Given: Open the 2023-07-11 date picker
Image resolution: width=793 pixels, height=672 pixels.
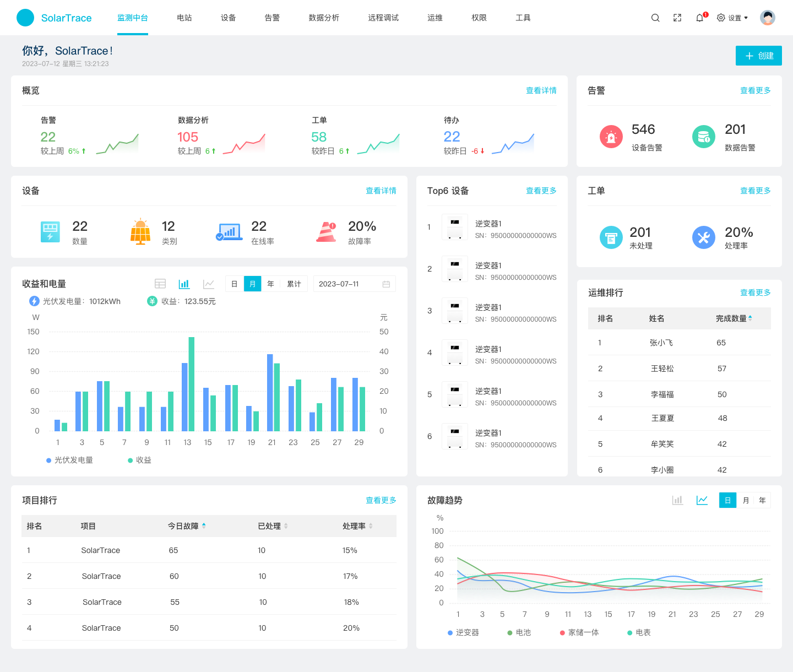Looking at the screenshot, I should click(x=355, y=284).
